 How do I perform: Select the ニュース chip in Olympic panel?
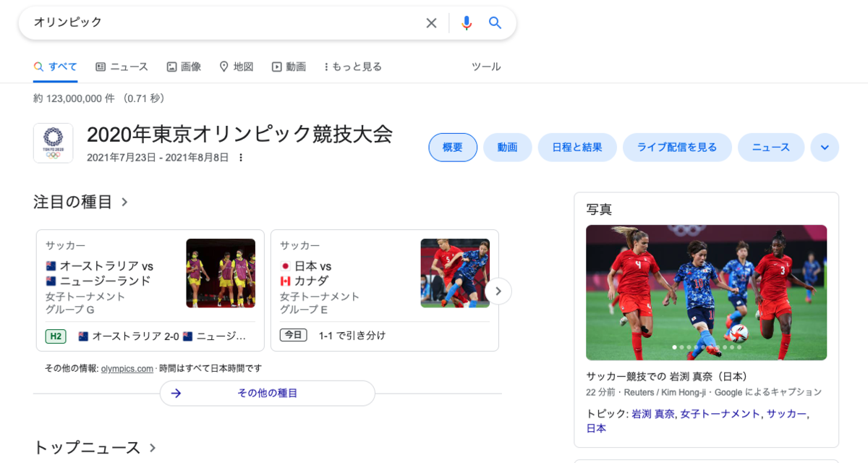click(771, 148)
